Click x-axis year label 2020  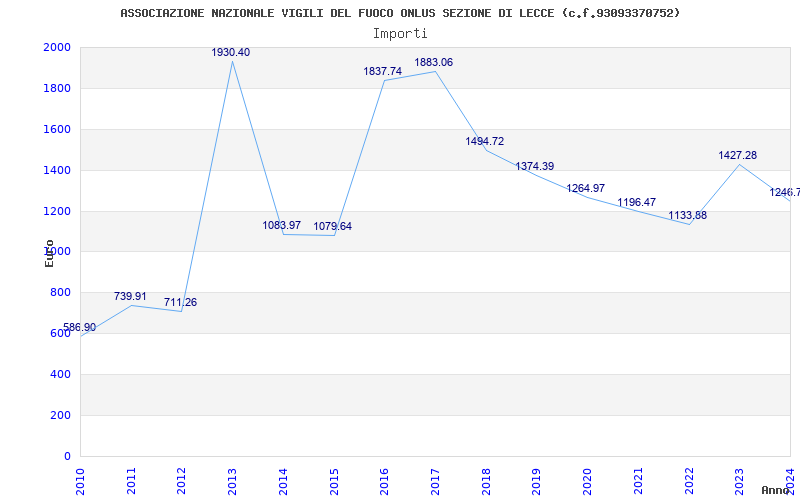pyautogui.click(x=587, y=481)
